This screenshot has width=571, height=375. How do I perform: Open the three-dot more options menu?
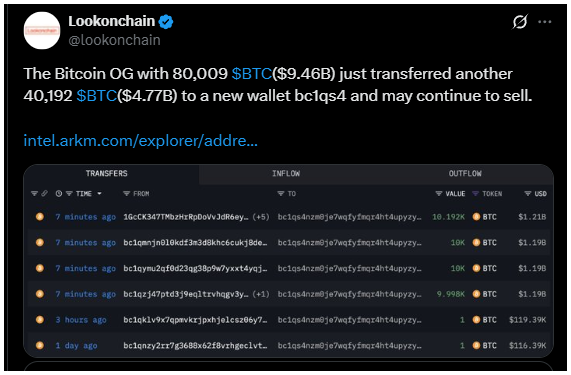pyautogui.click(x=544, y=22)
